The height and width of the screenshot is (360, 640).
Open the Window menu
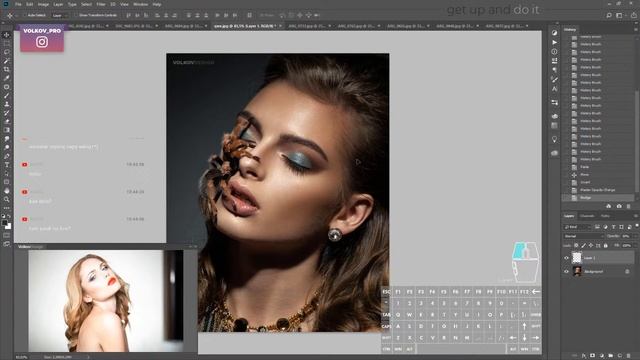tap(140, 4)
